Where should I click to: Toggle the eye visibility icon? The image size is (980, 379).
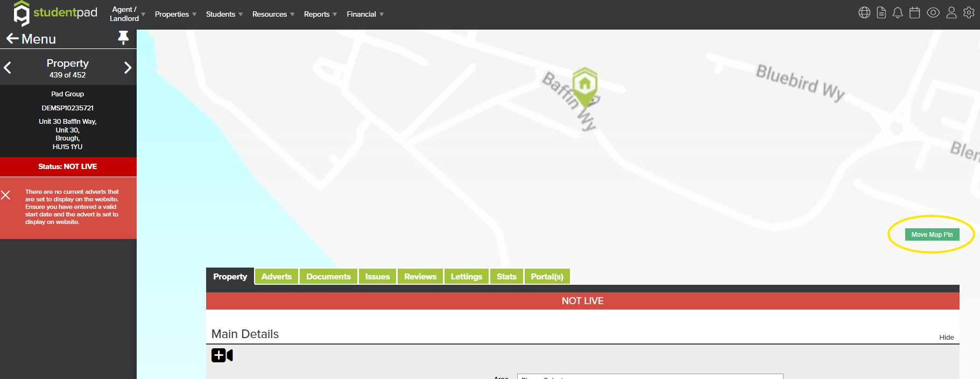click(933, 13)
